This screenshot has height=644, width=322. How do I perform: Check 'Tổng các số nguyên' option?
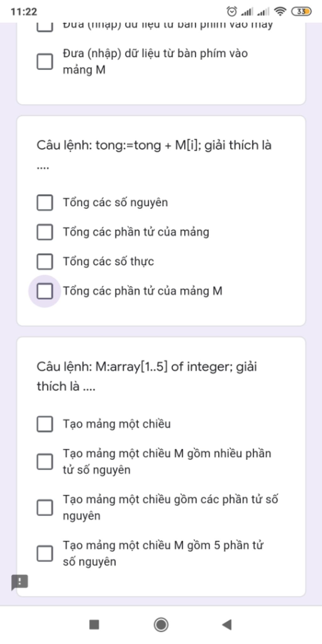coord(45,202)
